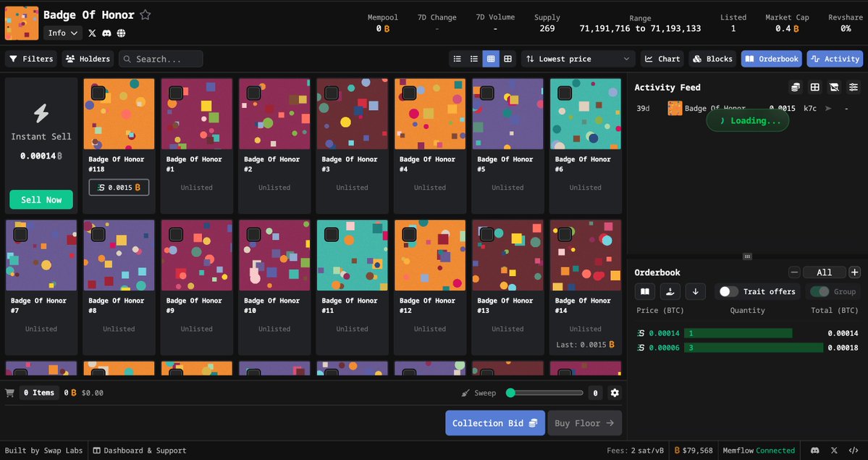The width and height of the screenshot is (868, 460).
Task: Open Activity Feed filter settings sliders
Action: coord(854,87)
